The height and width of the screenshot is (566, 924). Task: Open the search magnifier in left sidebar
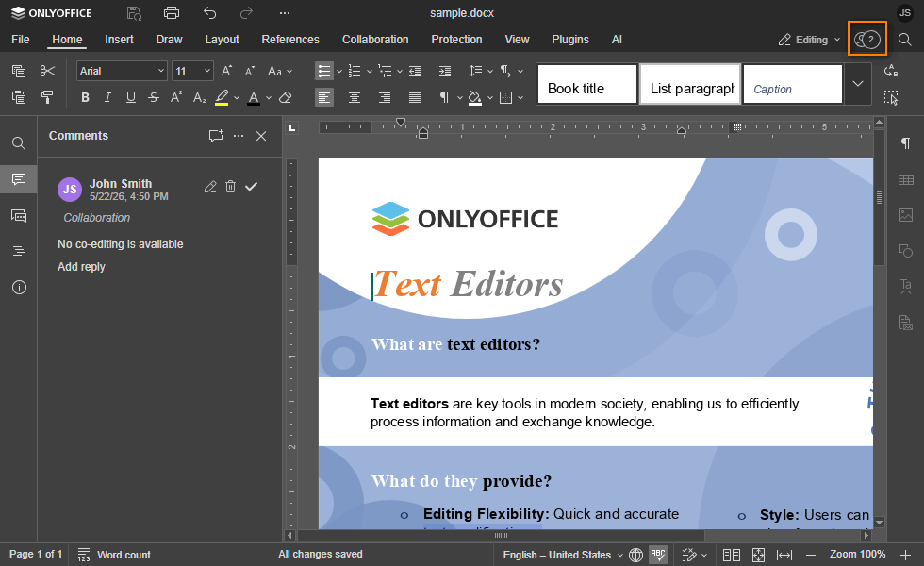click(19, 143)
